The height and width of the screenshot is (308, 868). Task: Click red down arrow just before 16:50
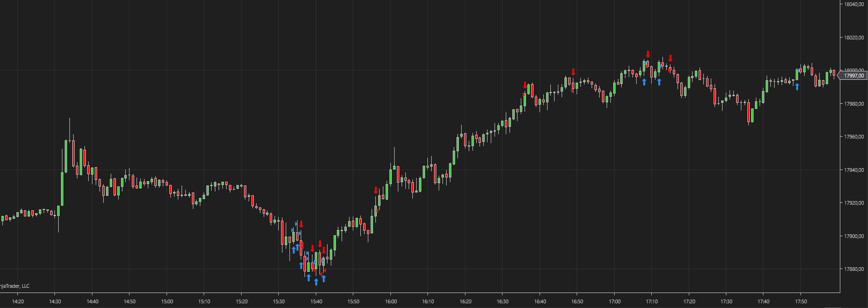coord(573,72)
